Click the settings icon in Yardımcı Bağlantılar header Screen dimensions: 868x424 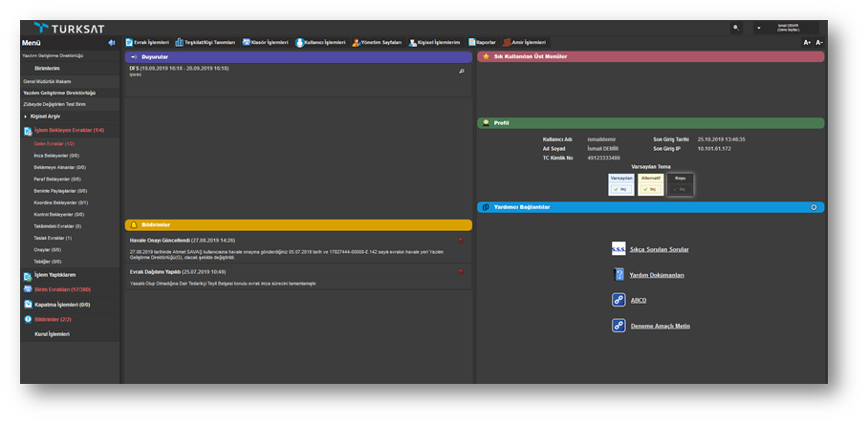click(x=814, y=206)
